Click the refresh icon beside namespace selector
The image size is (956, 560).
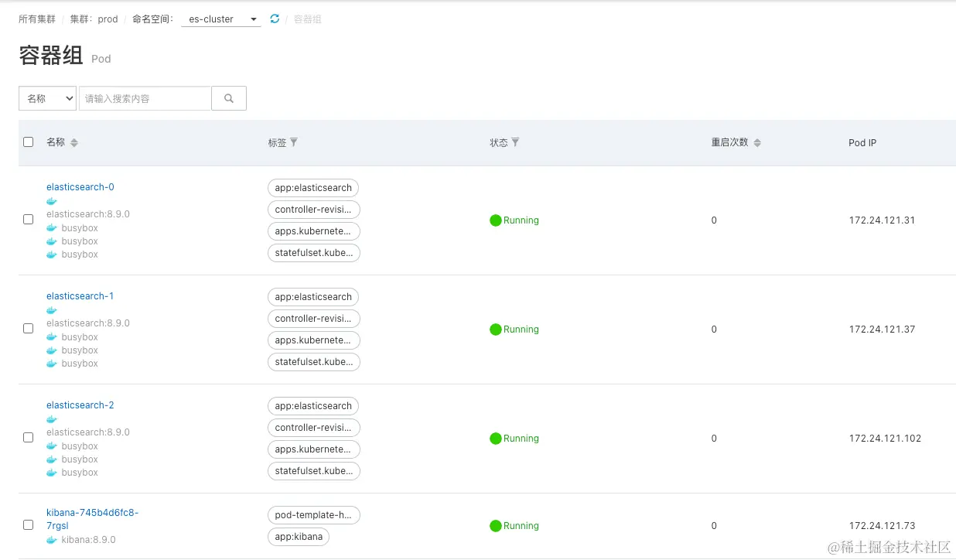(275, 19)
